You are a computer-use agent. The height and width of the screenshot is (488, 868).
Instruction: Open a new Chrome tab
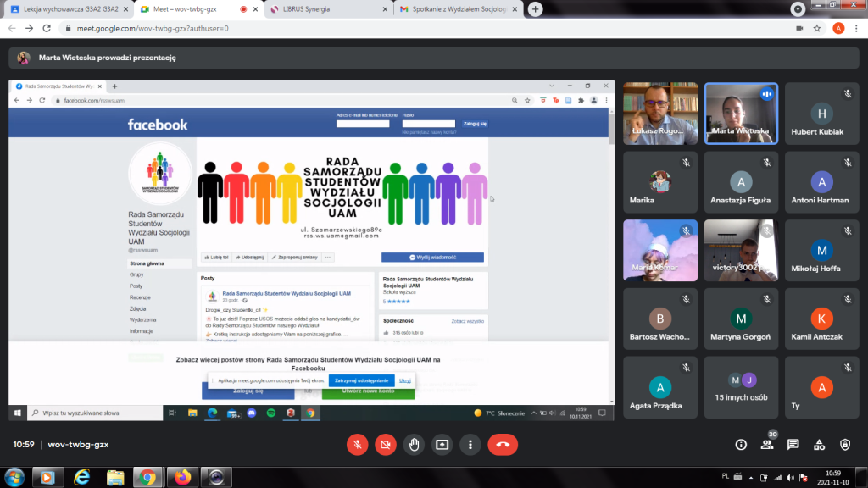point(536,9)
